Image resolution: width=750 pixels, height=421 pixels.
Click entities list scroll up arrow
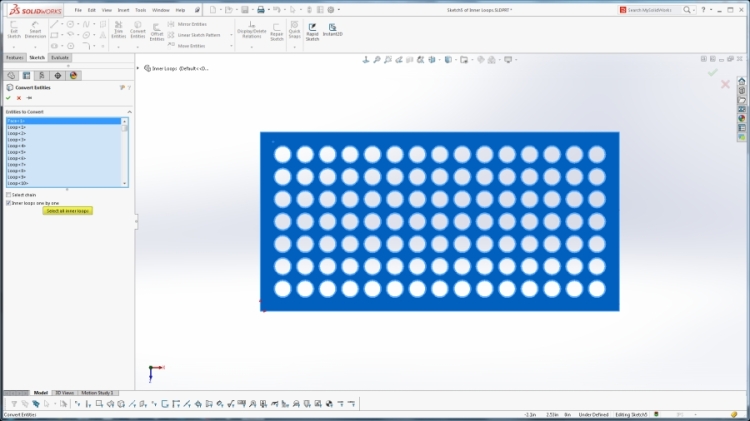(x=124, y=121)
